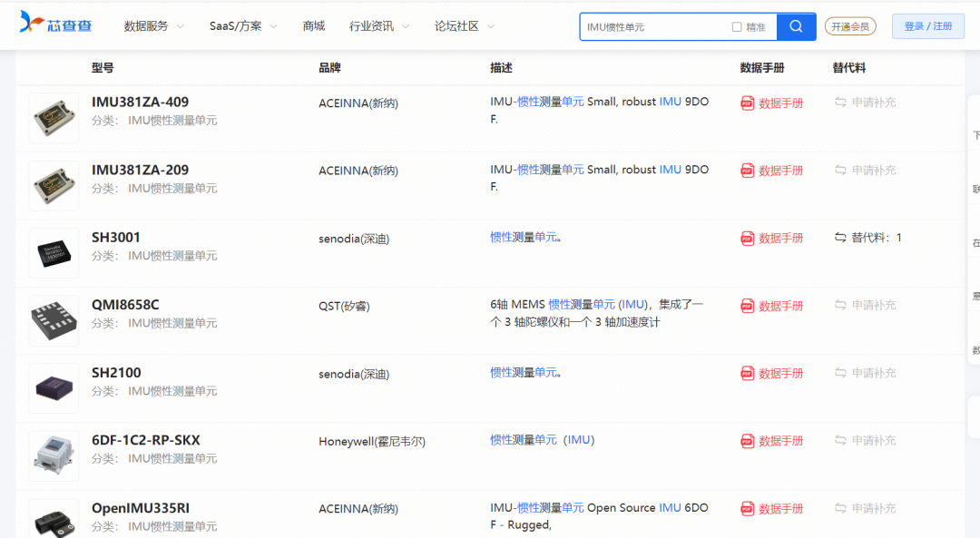
Task: Click brand senodia(深迪) in SH3001 row
Action: click(354, 239)
